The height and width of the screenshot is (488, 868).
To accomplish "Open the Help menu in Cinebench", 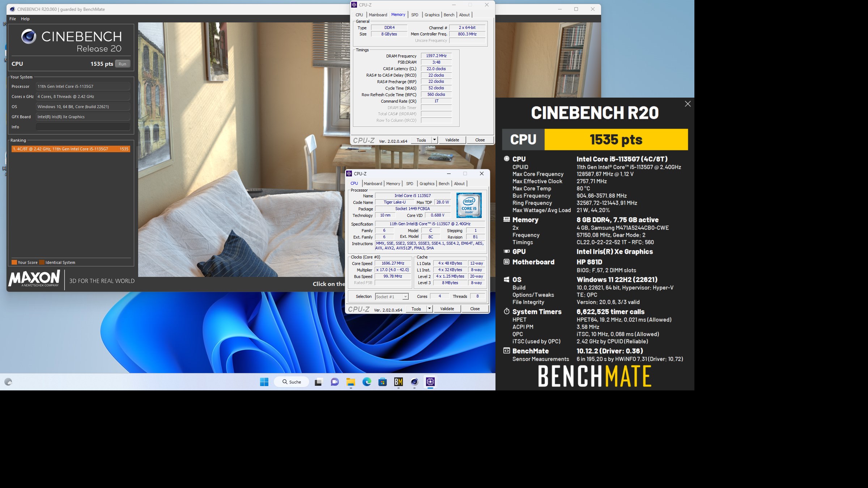I will pyautogui.click(x=25, y=19).
